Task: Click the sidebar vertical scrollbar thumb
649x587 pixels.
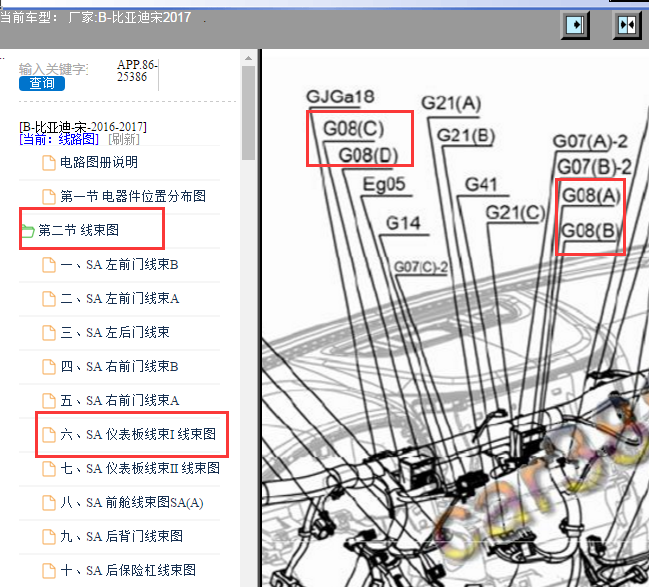Action: pyautogui.click(x=248, y=113)
